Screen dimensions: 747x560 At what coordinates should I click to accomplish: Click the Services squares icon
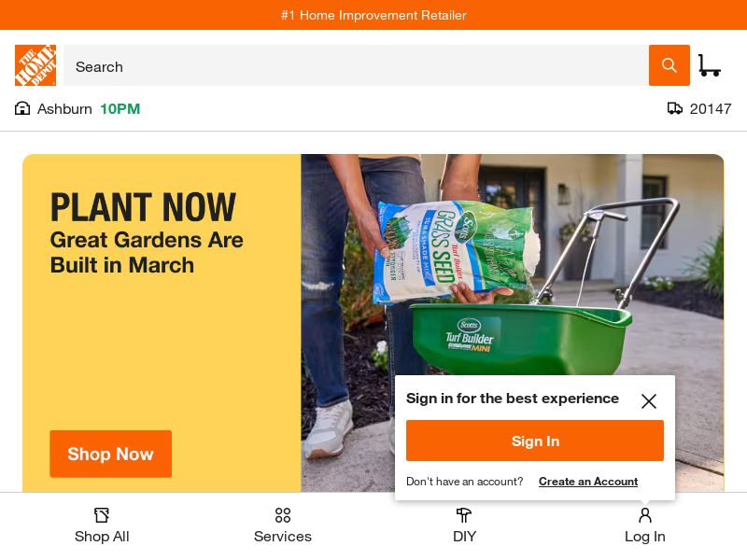[x=283, y=515]
